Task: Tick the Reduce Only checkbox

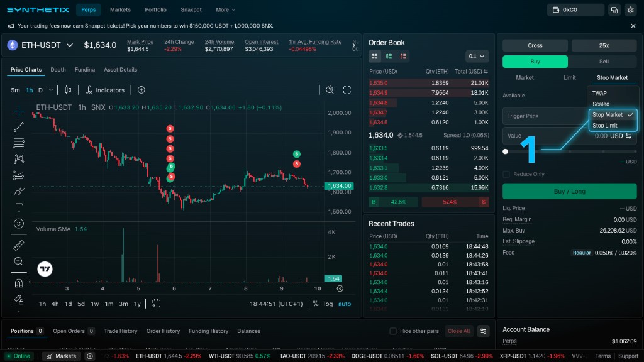Action: point(506,174)
